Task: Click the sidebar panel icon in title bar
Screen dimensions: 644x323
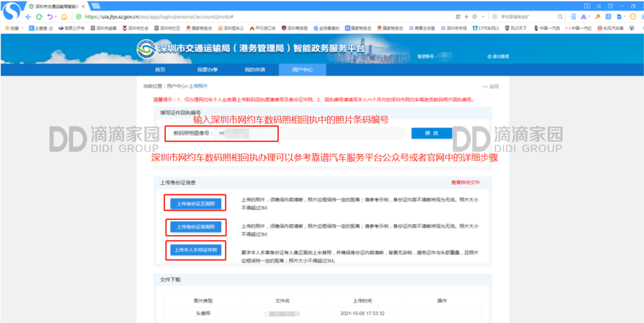Action: [587, 6]
